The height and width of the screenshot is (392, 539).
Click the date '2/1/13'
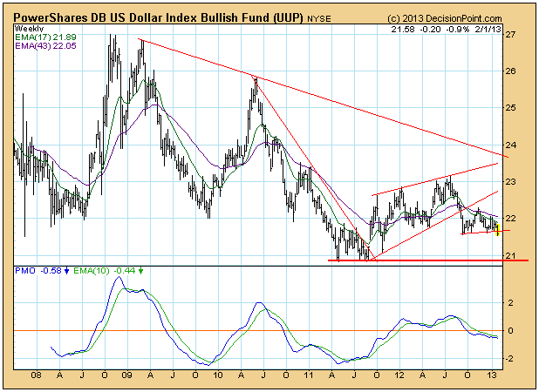pyautogui.click(x=488, y=29)
